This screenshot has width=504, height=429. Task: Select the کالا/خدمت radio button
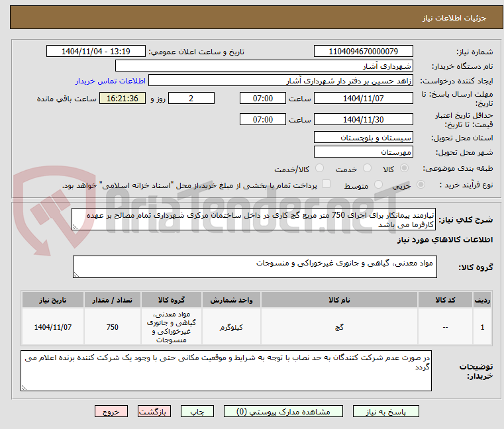[319, 168]
